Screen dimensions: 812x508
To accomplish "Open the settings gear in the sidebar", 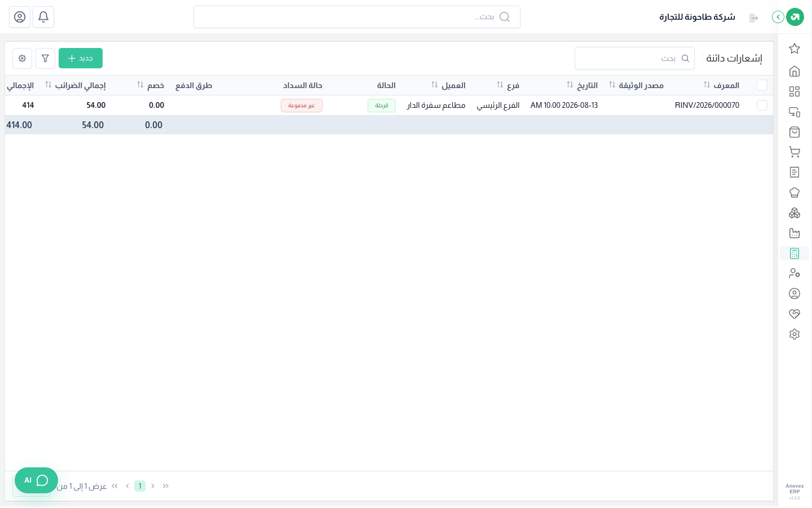I will tap(795, 334).
